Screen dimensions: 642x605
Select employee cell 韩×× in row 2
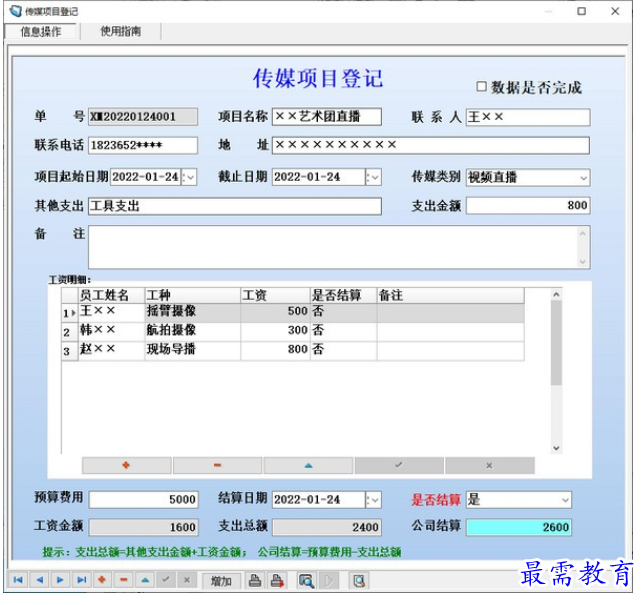111,331
